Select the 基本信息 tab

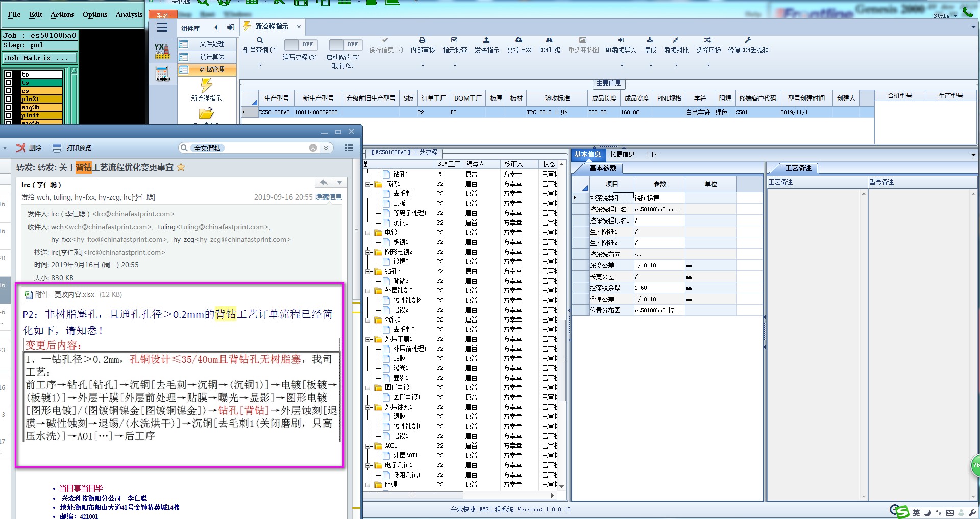587,154
